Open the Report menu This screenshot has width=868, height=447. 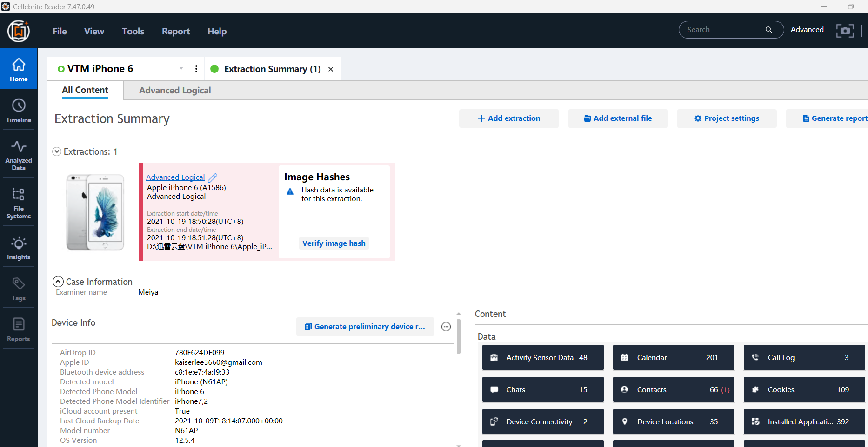coord(176,31)
